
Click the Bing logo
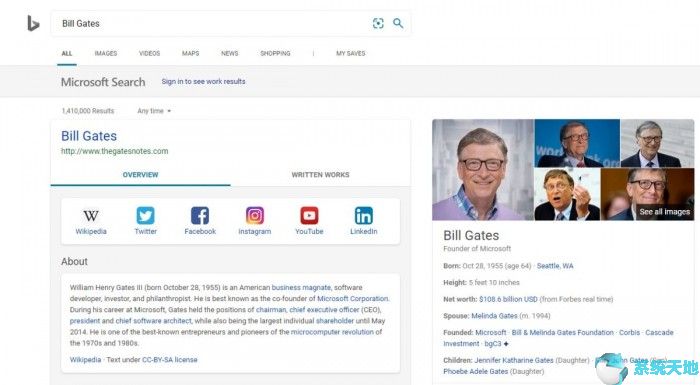[33, 23]
